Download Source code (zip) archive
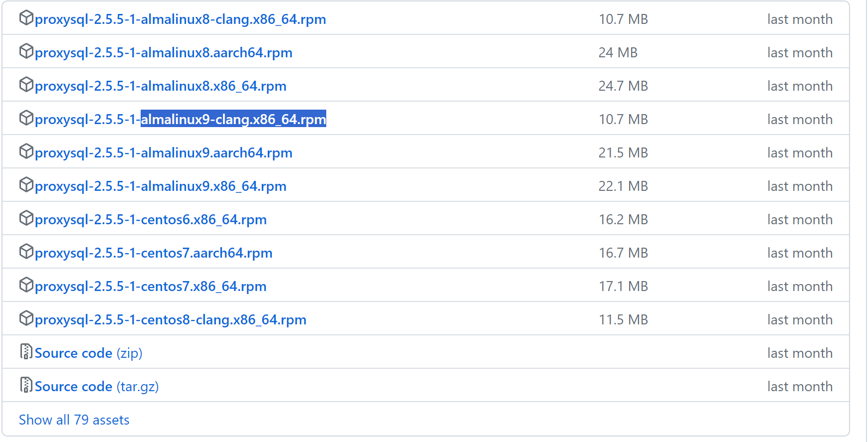 click(73, 353)
